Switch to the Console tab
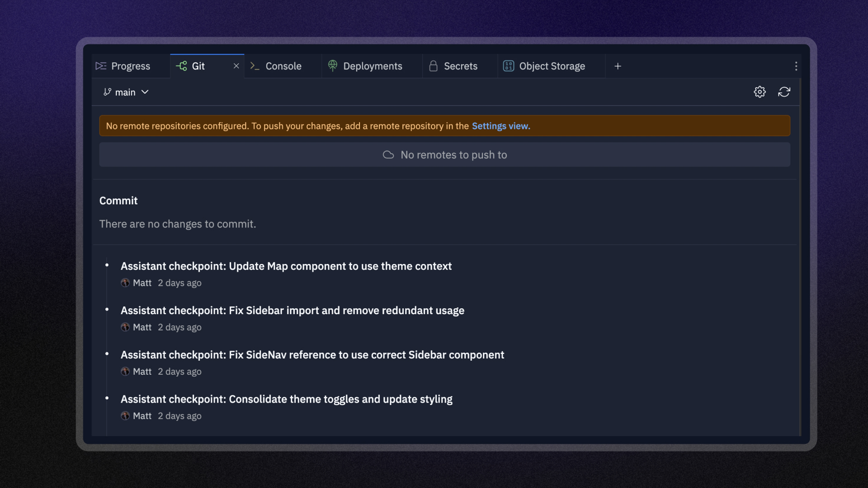Screen dimensions: 868x488 point(283,66)
